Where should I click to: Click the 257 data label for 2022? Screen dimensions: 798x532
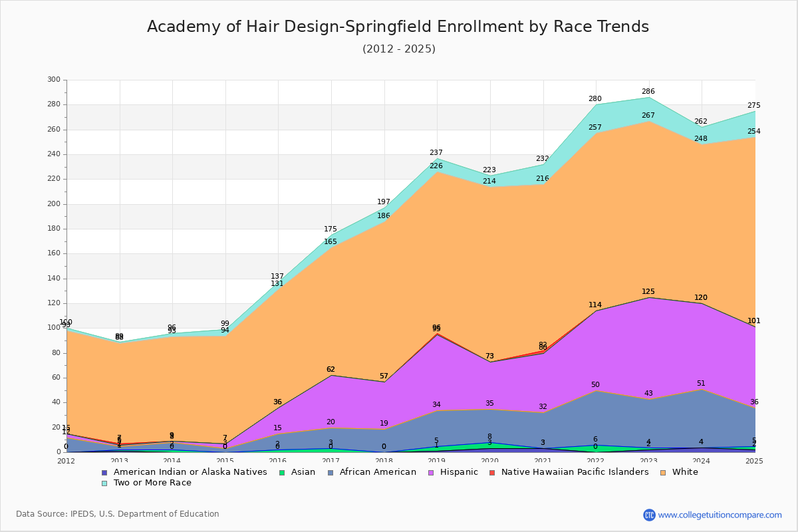tap(595, 128)
